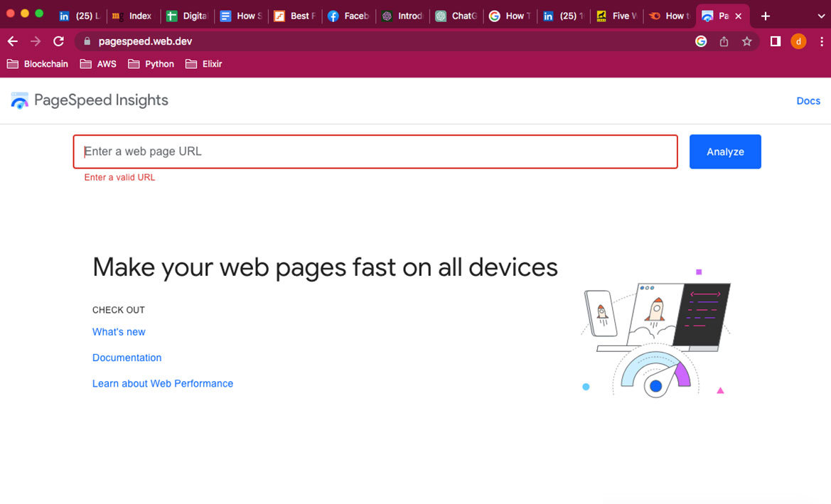Switch to the Index tab
This screenshot has width=831, height=504.
pyautogui.click(x=132, y=16)
